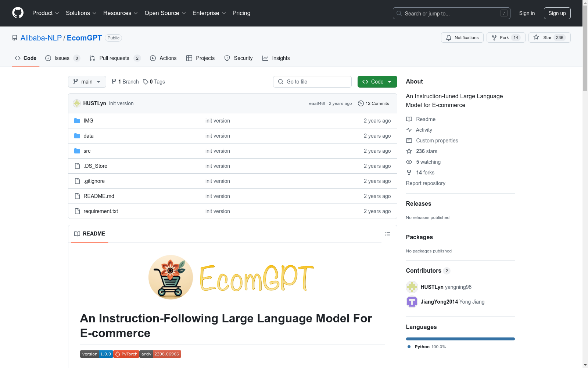
Task: Open the Releases section heading link
Action: [419, 204]
